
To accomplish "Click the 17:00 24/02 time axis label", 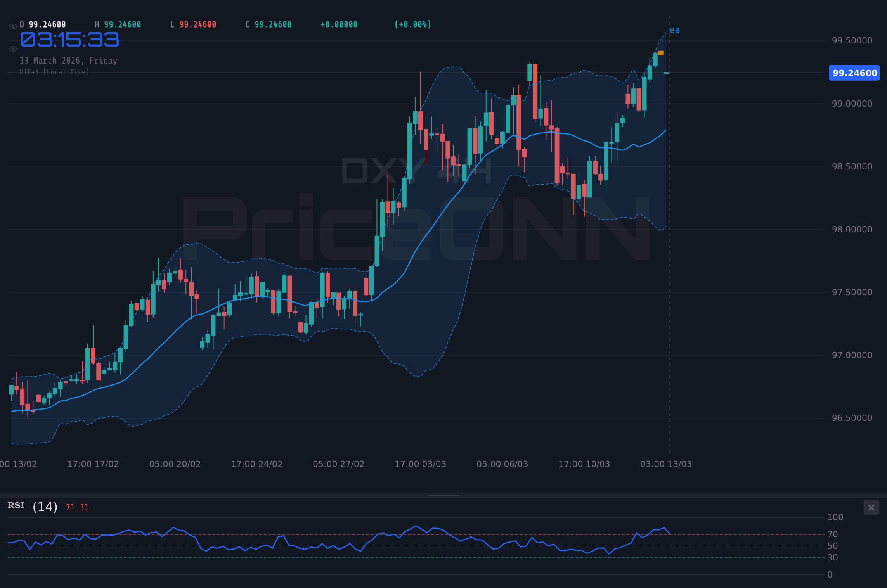I will (x=257, y=464).
